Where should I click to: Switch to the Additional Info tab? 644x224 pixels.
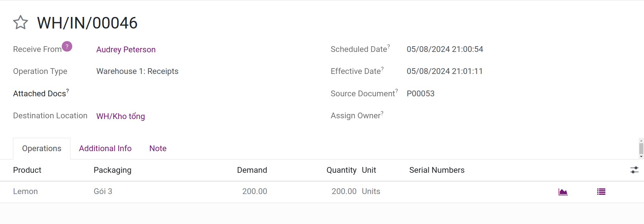point(105,149)
